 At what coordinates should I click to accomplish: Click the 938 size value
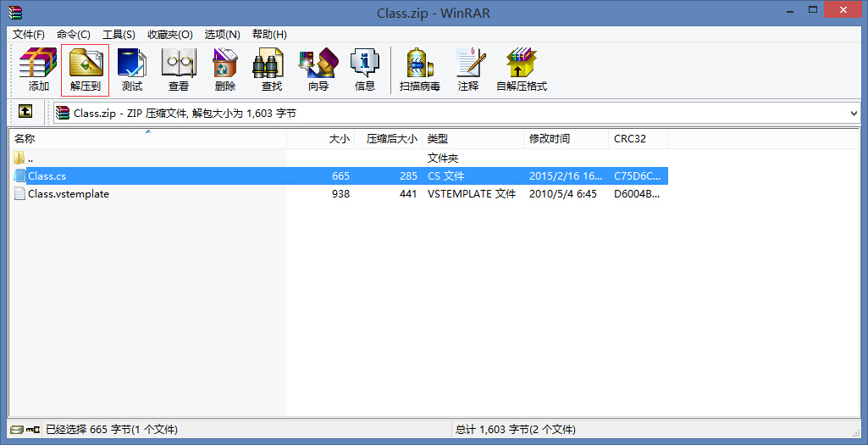click(x=340, y=194)
